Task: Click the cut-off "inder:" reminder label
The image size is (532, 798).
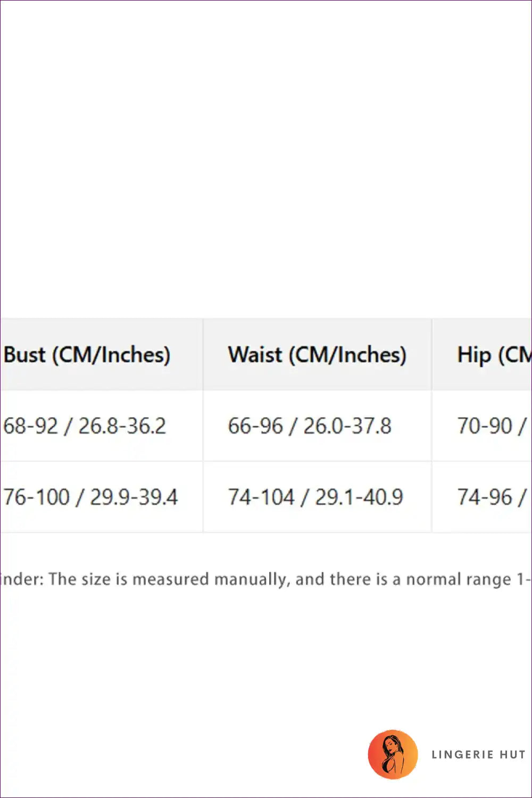Action: (x=22, y=579)
